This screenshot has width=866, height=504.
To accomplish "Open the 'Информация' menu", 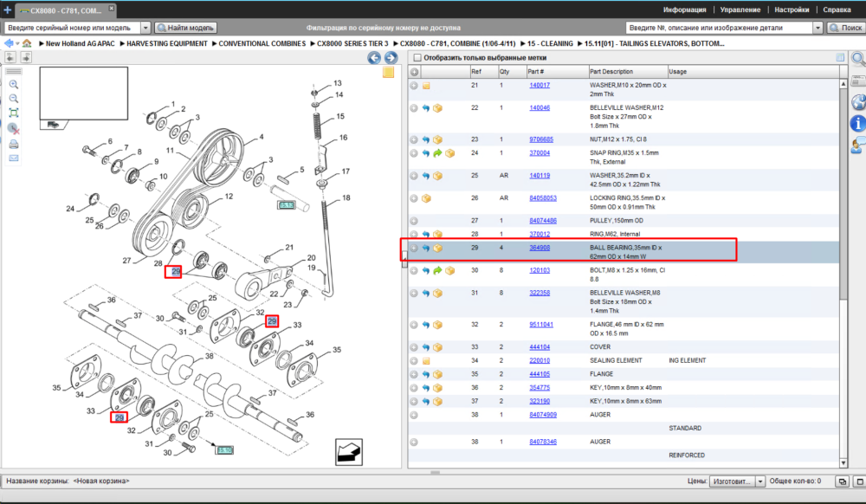I will coord(684,10).
